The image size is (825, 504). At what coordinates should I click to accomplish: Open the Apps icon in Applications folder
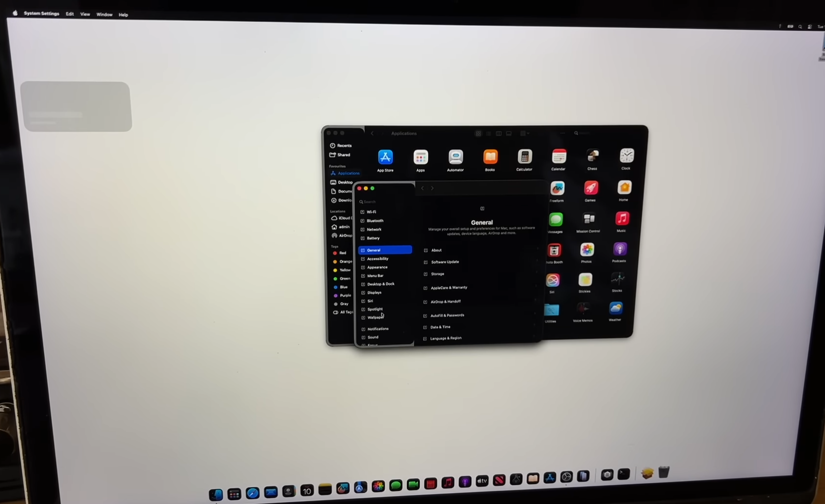tap(420, 157)
